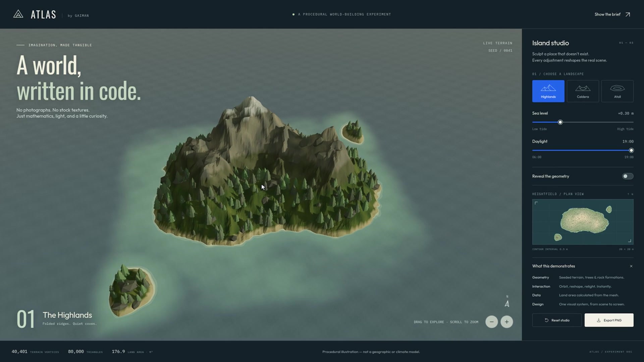Close the What this demonstrates section
Screen dimensions: 644x362
coord(631,266)
